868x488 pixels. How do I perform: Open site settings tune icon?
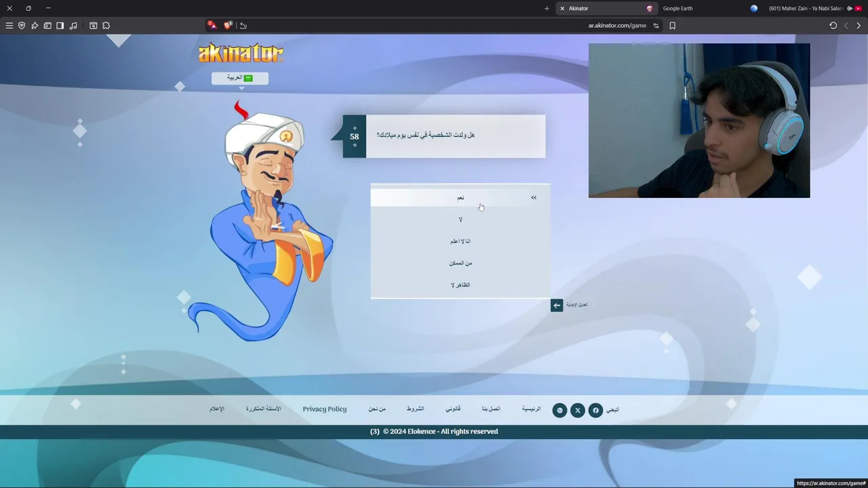click(x=656, y=26)
